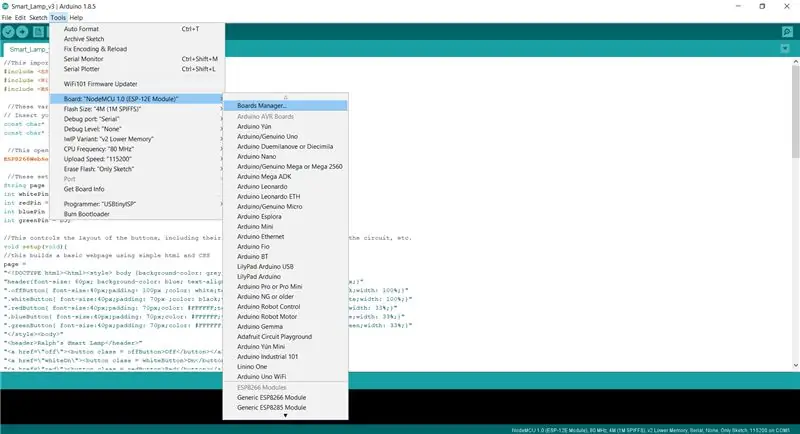Select Generic ESP8266 Module board

(286, 398)
